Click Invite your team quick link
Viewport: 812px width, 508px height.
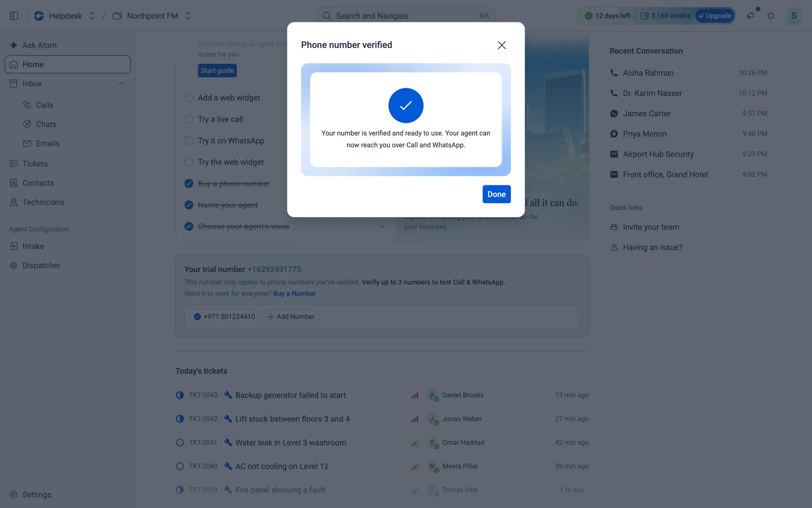pos(644,227)
